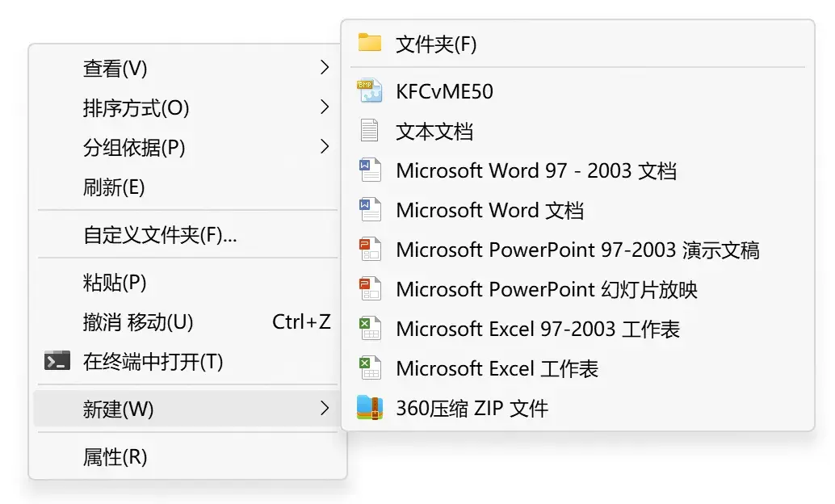Click the Word 97-2003 document icon
The height and width of the screenshot is (504, 835).
370,170
